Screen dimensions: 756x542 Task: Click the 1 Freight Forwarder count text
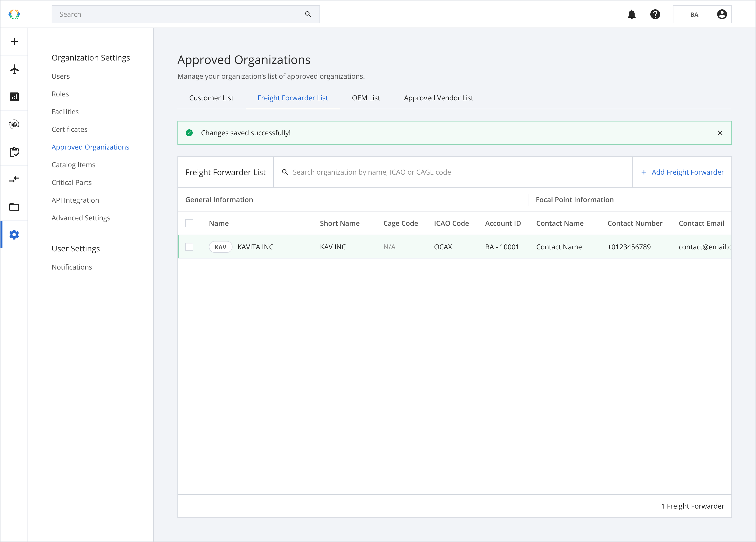tap(693, 506)
